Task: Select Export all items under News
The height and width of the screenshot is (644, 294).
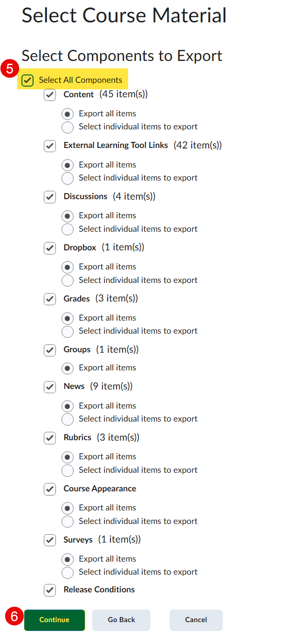Action: (x=68, y=406)
